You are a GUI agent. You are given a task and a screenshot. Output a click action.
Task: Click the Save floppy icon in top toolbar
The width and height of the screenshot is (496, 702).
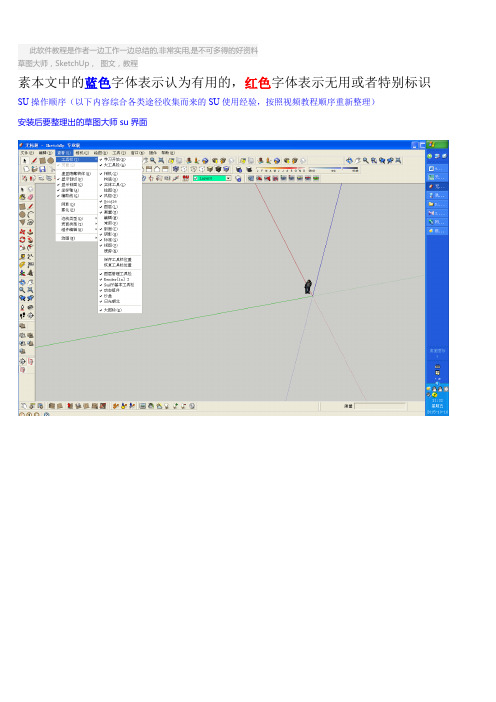43,169
